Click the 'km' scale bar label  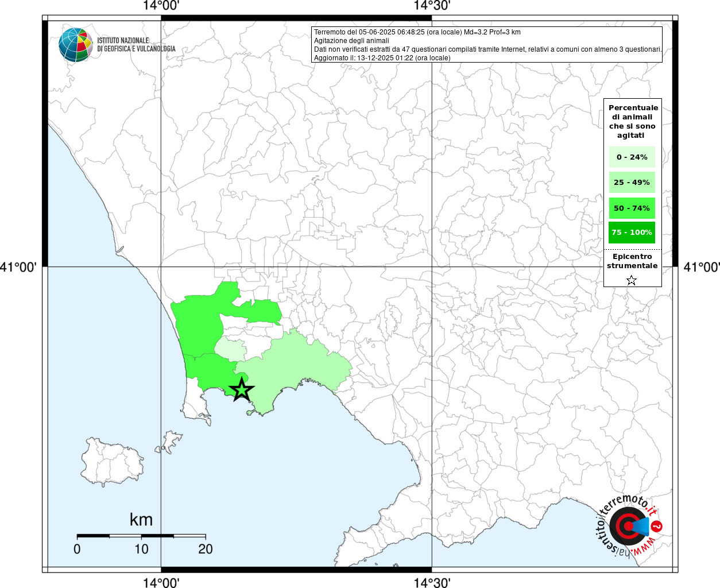tap(141, 520)
